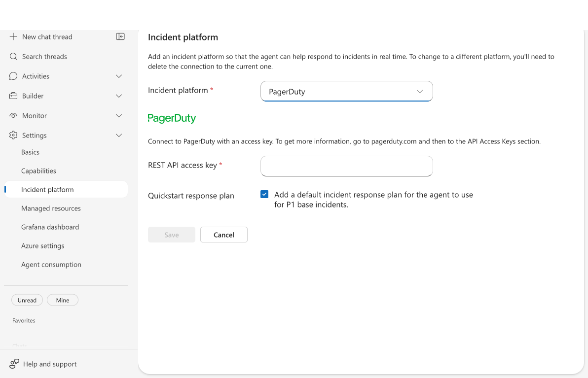Click the Help and support people icon
This screenshot has height=378, width=588.
coord(14,364)
